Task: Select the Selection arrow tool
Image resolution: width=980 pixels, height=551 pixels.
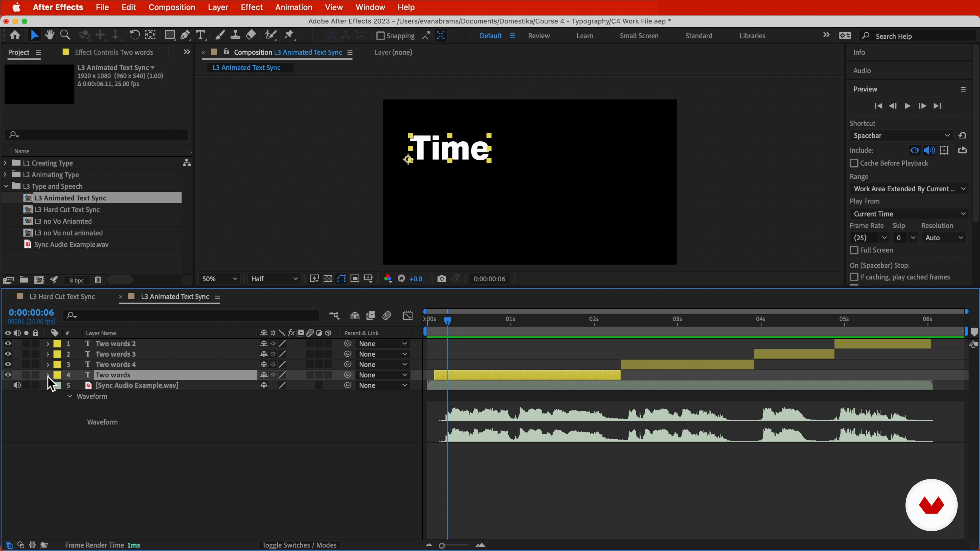Action: tap(34, 35)
